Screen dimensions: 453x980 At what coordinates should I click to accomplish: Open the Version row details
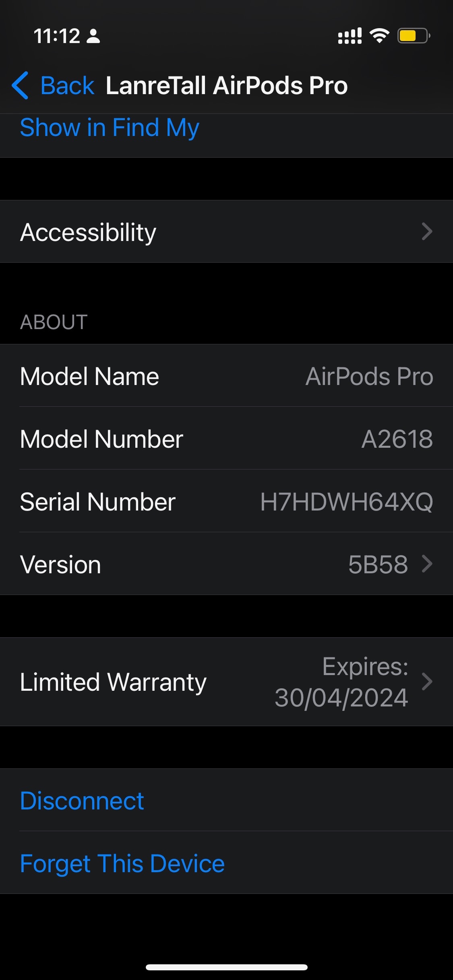[x=226, y=564]
